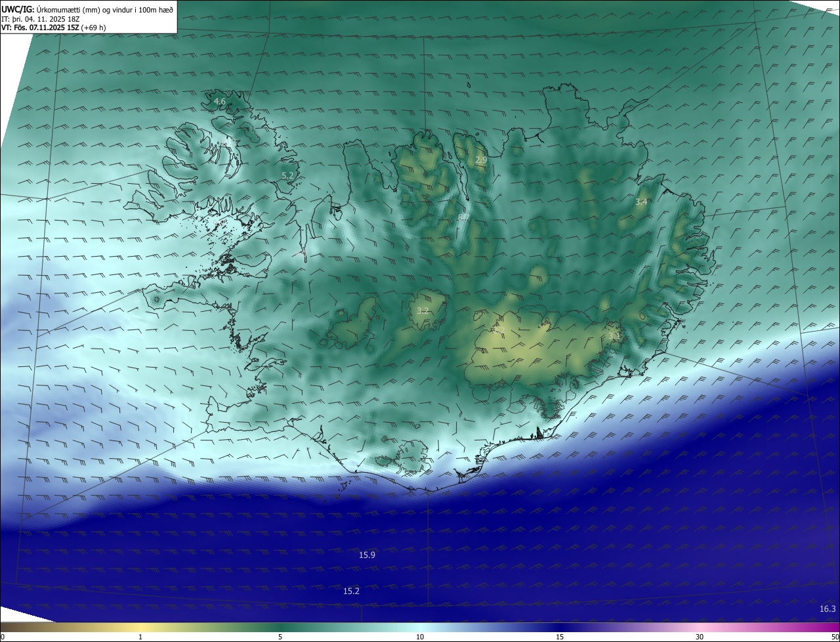Click the colorbar tick label 5

(x=280, y=637)
